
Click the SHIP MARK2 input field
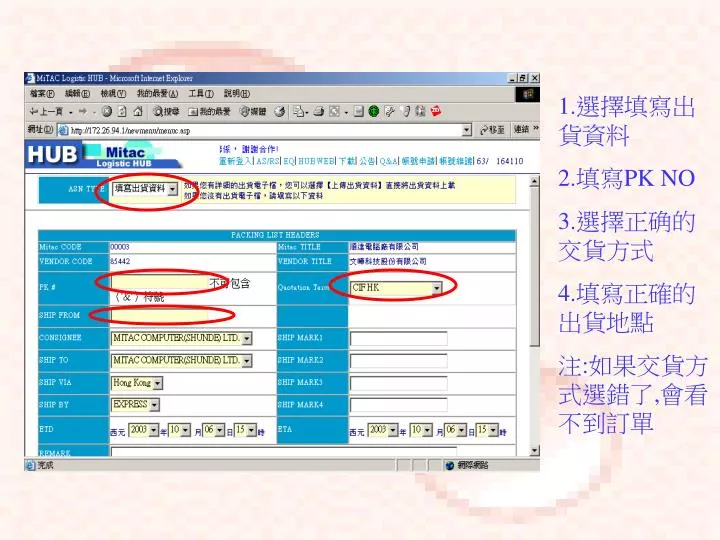point(399,361)
